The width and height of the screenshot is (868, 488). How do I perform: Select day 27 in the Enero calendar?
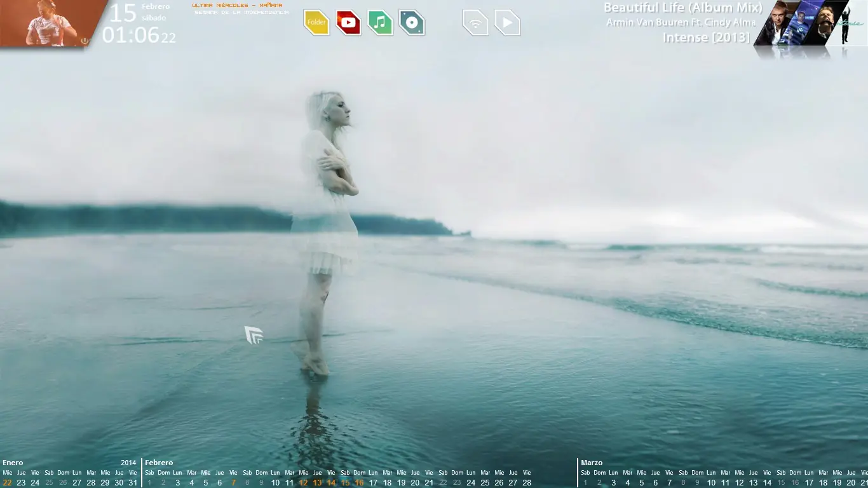[x=77, y=483]
